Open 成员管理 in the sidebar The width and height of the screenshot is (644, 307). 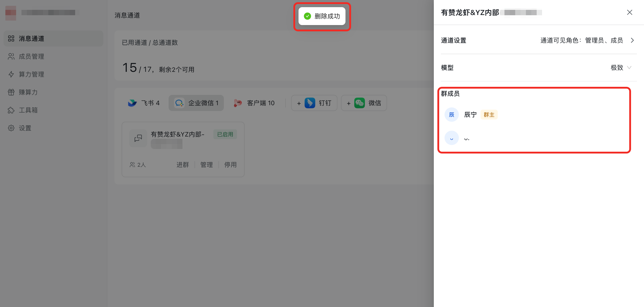click(x=53, y=57)
